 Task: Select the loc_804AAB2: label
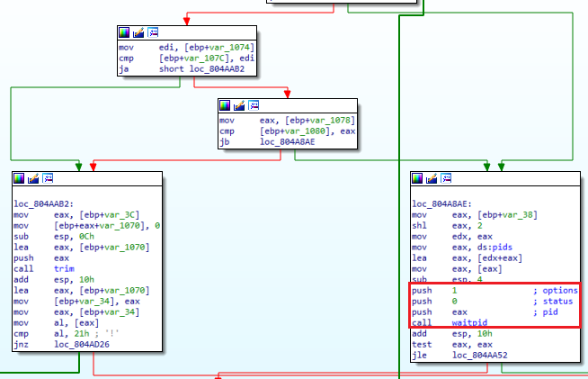pyautogui.click(x=44, y=204)
